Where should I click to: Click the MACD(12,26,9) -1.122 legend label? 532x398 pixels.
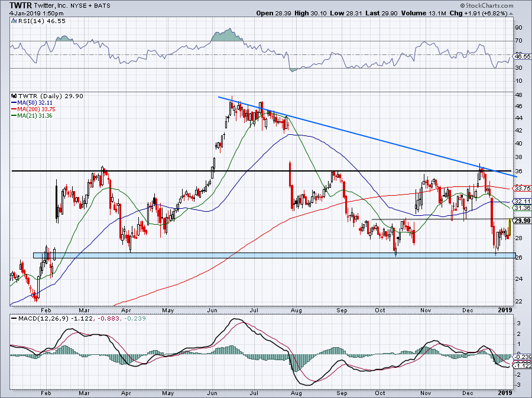point(56,319)
